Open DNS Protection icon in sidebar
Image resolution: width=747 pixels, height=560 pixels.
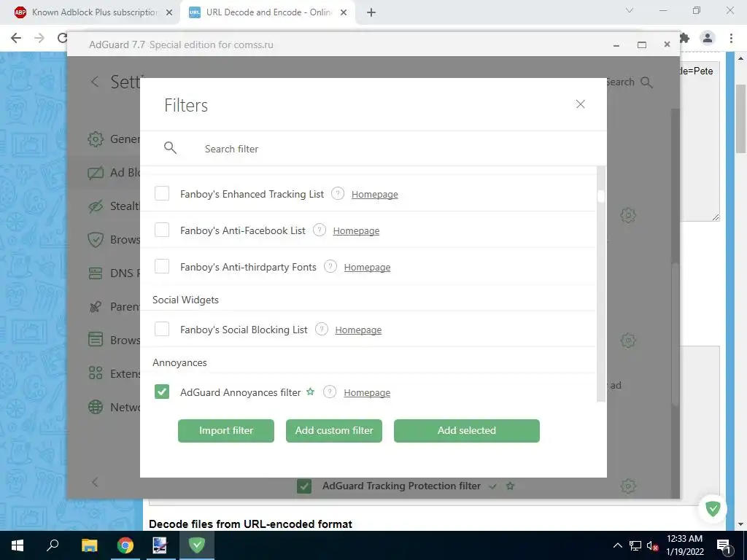click(96, 273)
